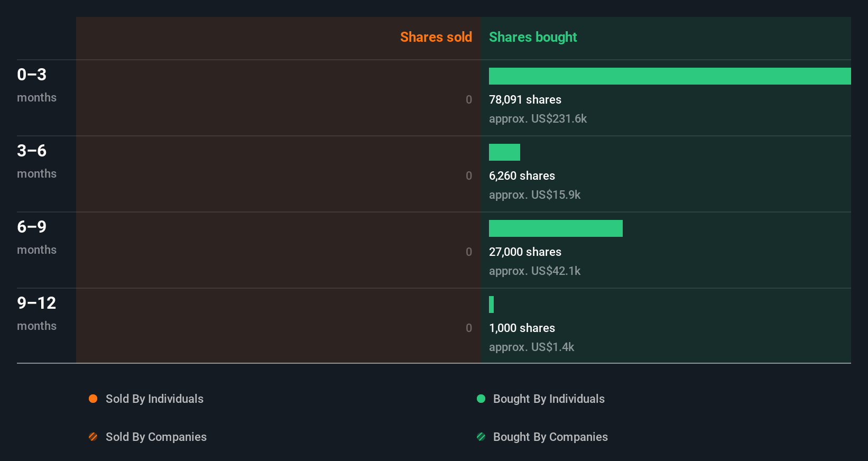
Task: Toggle the Bought By Companies legend label
Action: pyautogui.click(x=550, y=437)
